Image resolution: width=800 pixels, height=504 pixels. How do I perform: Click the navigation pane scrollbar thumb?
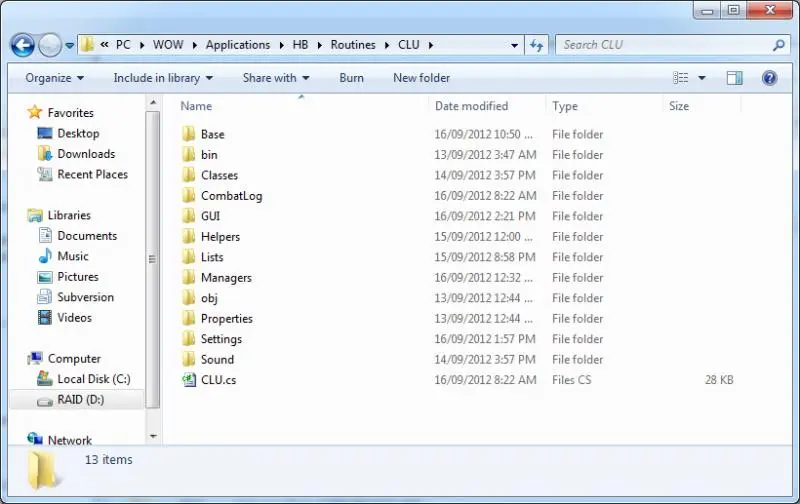(x=153, y=260)
